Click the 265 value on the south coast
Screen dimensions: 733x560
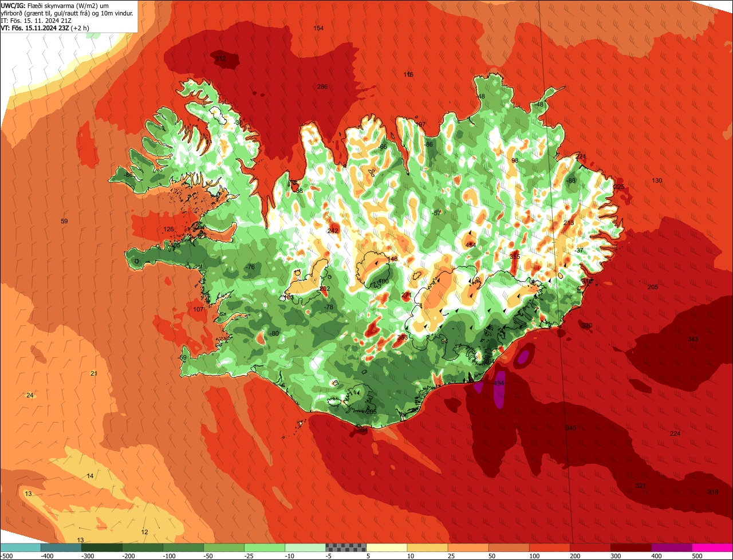[371, 412]
